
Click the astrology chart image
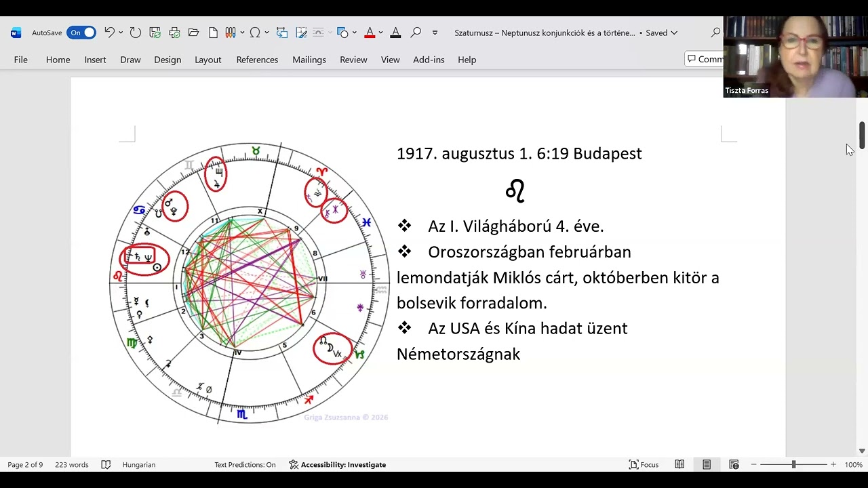(x=250, y=283)
